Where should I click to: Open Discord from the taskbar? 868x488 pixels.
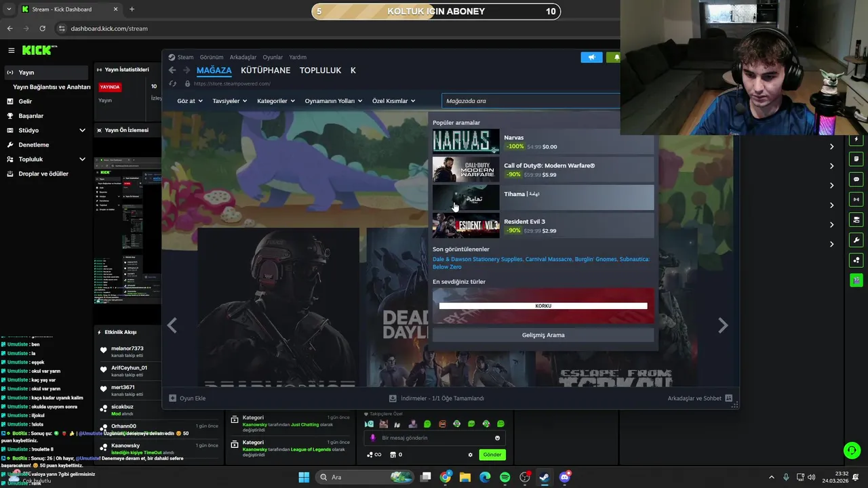coord(565,477)
